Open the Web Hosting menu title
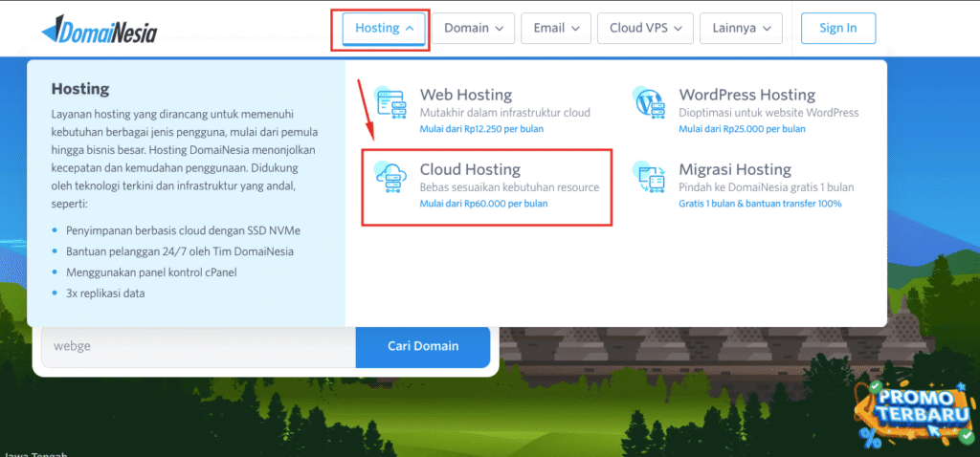The width and height of the screenshot is (980, 457). click(466, 95)
